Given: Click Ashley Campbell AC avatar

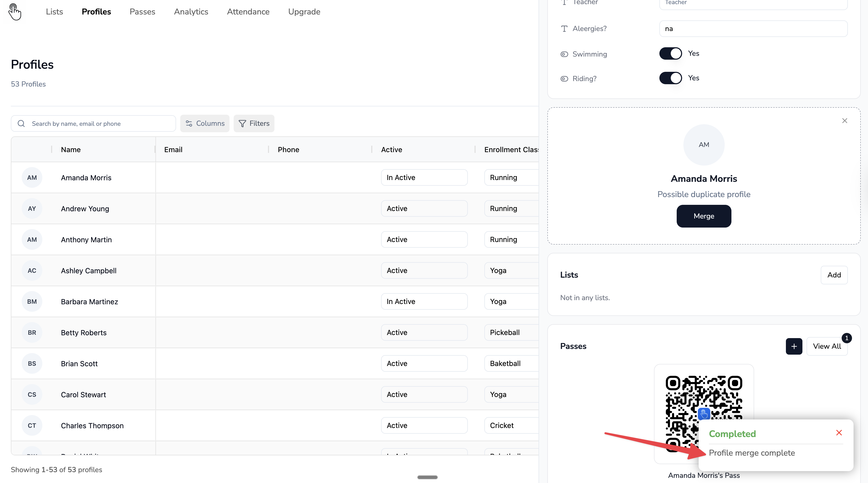Looking at the screenshot, I should (32, 271).
